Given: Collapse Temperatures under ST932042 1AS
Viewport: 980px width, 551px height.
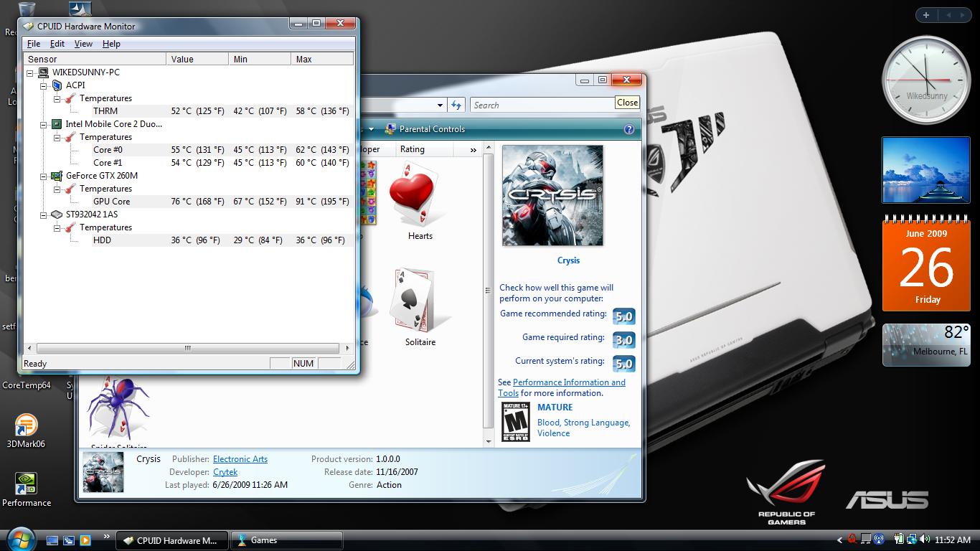Looking at the screenshot, I should tap(57, 227).
